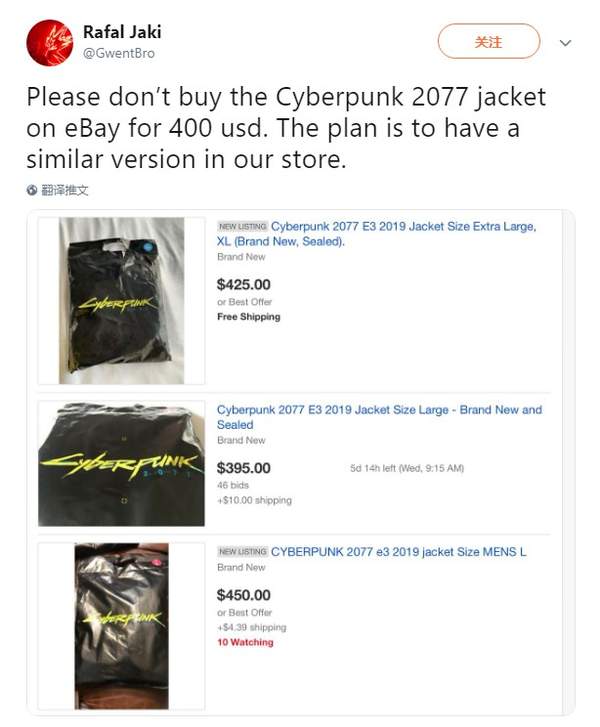Image resolution: width=600 pixels, height=727 pixels.
Task: Click the first NEW LISTING badge
Action: coord(241,227)
